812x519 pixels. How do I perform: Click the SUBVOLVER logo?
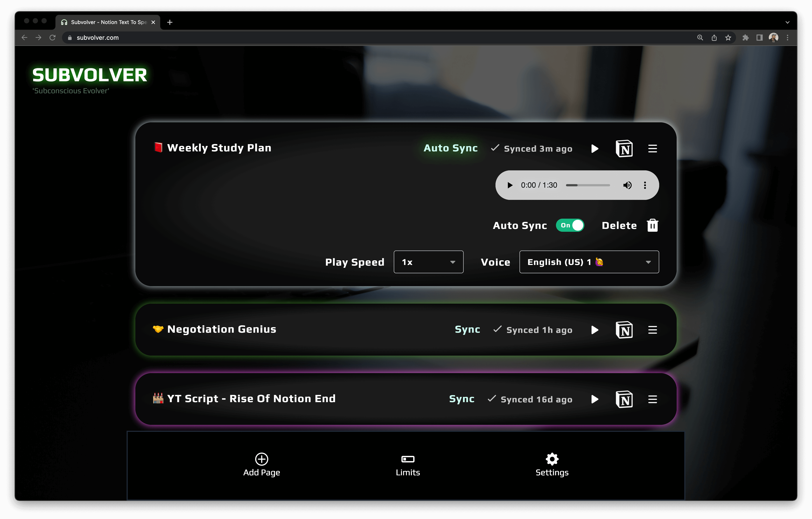[x=90, y=75]
